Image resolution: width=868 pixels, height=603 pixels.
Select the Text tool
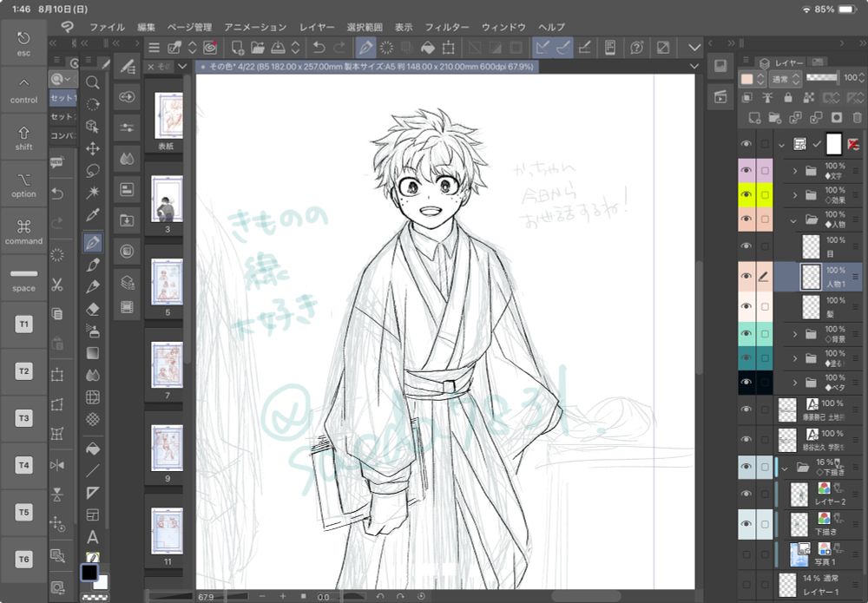(x=93, y=536)
